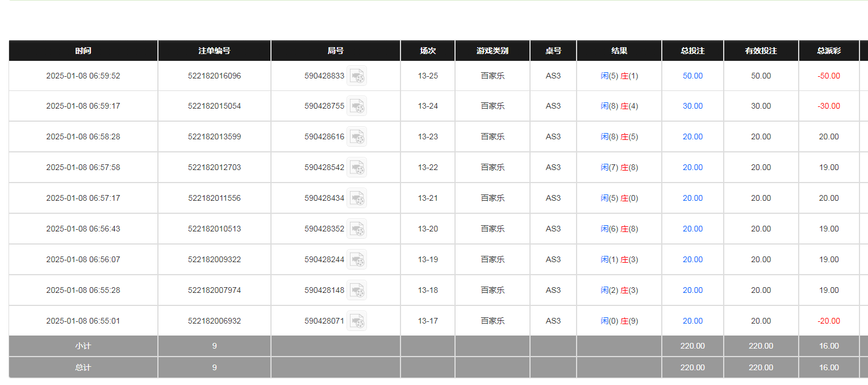Select the 总投注 column header
868x385 pixels.
[x=692, y=51]
